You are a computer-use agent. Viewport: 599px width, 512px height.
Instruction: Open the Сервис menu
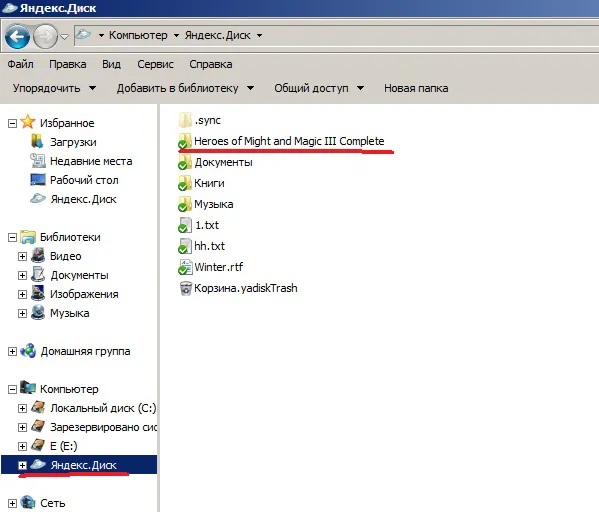(155, 64)
